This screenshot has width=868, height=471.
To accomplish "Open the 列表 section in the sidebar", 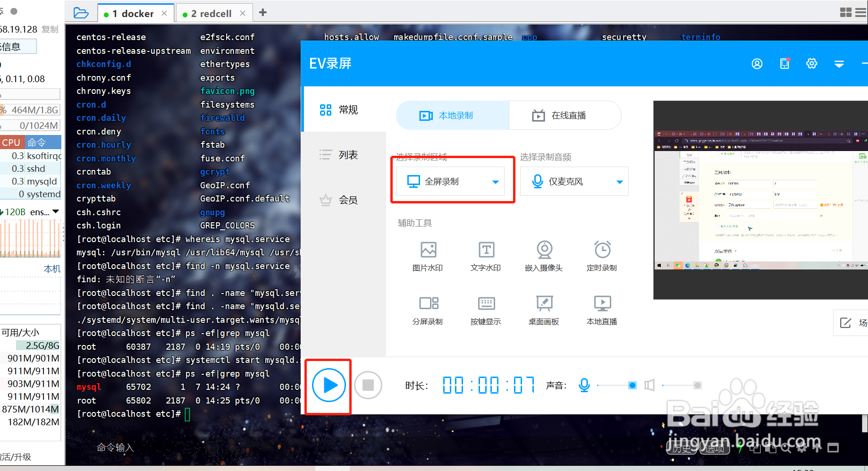I will tap(338, 155).
